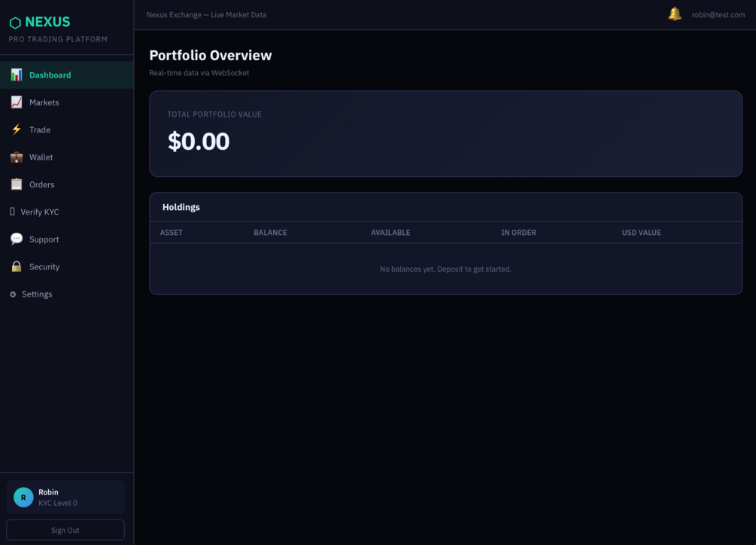756x545 pixels.
Task: Click the Security padlock icon
Action: (x=17, y=266)
